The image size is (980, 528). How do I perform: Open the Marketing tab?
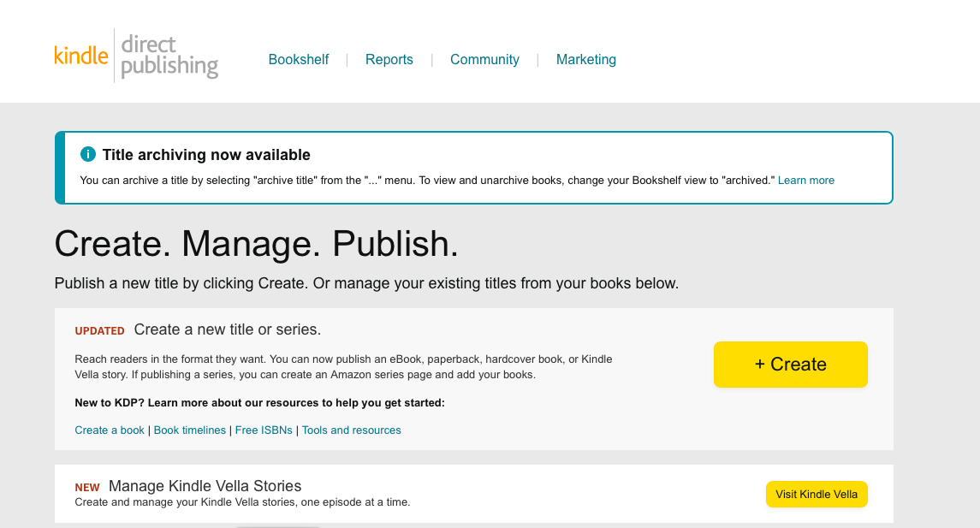click(x=585, y=59)
